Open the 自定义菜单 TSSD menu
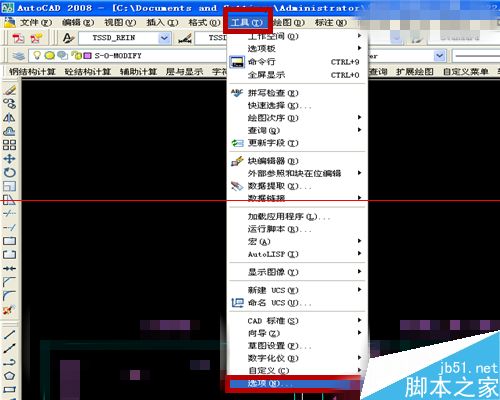 click(465, 72)
